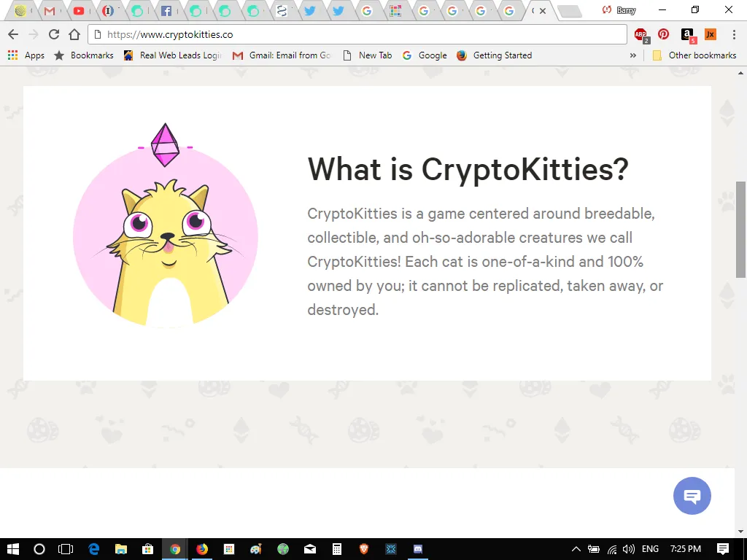Image resolution: width=747 pixels, height=560 pixels.
Task: Launch Firefox from the taskbar
Action: point(202,549)
